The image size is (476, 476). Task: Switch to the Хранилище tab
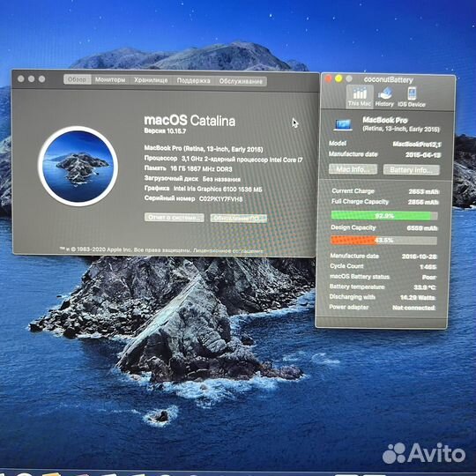[x=151, y=80]
